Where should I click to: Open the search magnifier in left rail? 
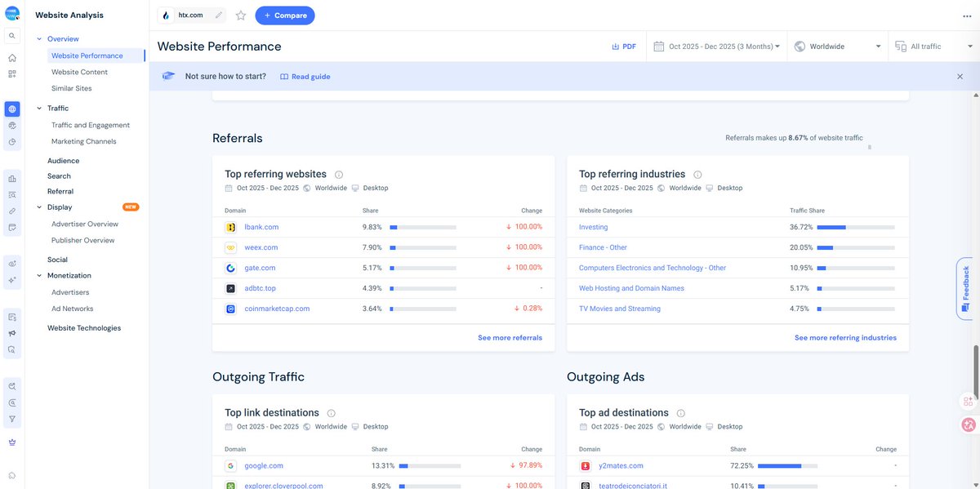[x=11, y=36]
